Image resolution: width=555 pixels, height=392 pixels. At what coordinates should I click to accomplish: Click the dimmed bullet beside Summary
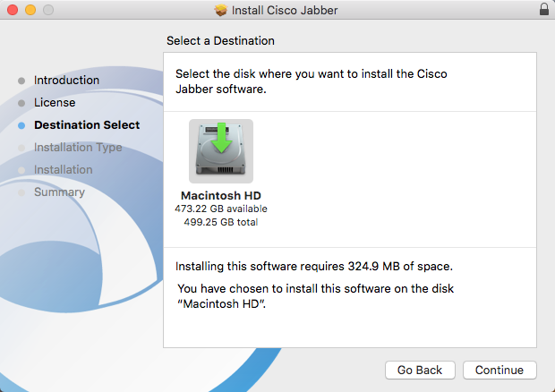pos(21,192)
